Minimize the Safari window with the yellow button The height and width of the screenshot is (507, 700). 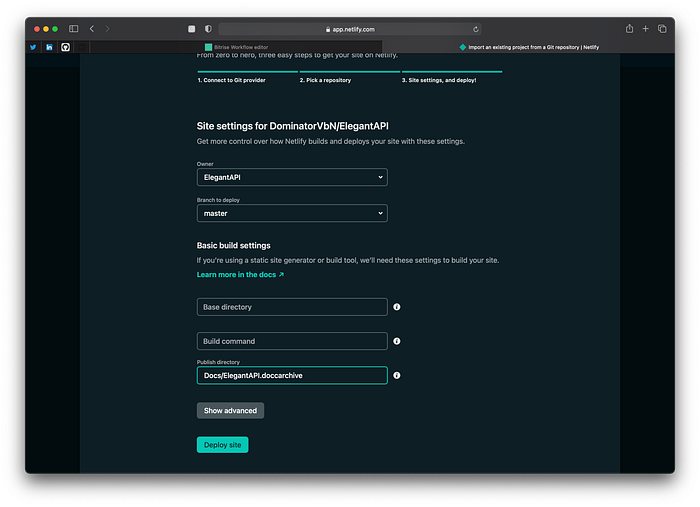tap(46, 29)
